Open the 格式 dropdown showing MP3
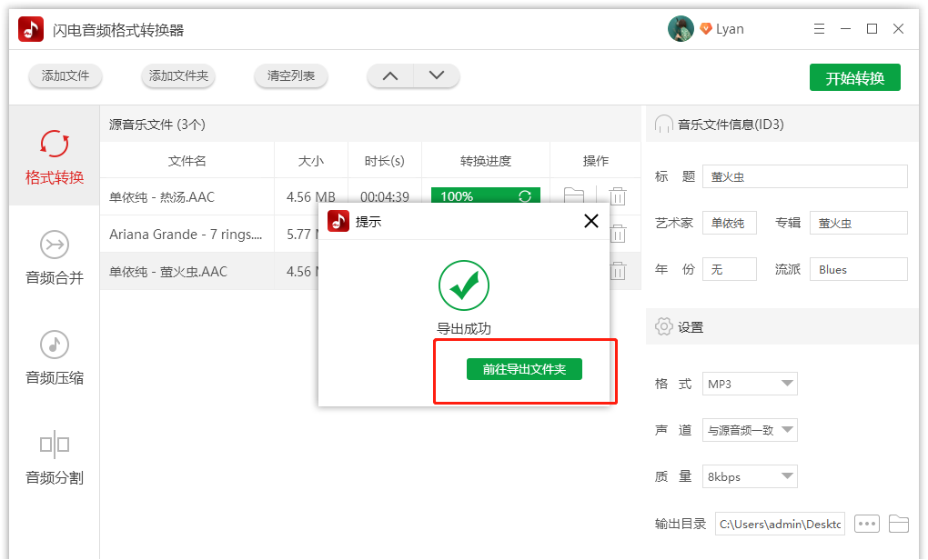 749,384
